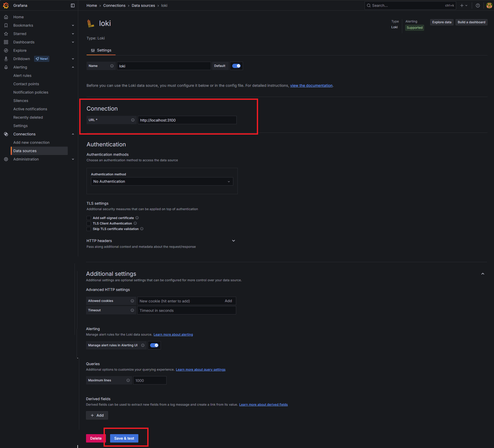Image resolution: width=494 pixels, height=448 pixels.
Task: Click the Maximum lines info icon
Action: [128, 380]
